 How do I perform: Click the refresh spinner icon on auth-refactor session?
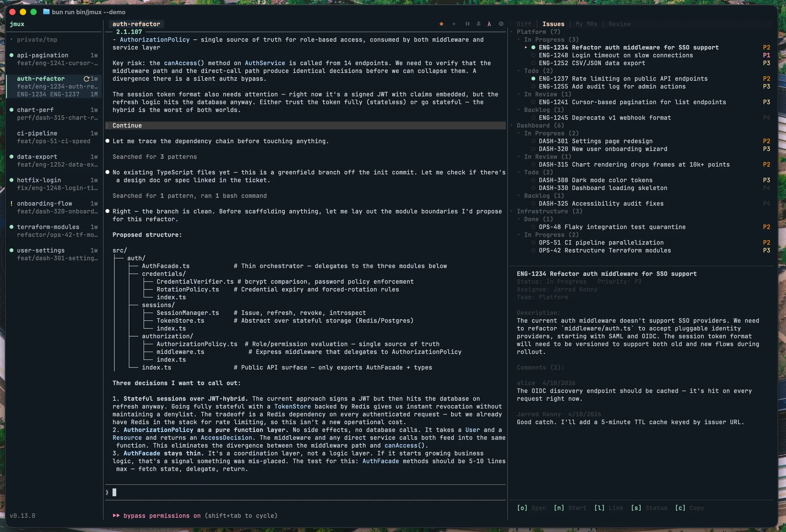coord(86,79)
